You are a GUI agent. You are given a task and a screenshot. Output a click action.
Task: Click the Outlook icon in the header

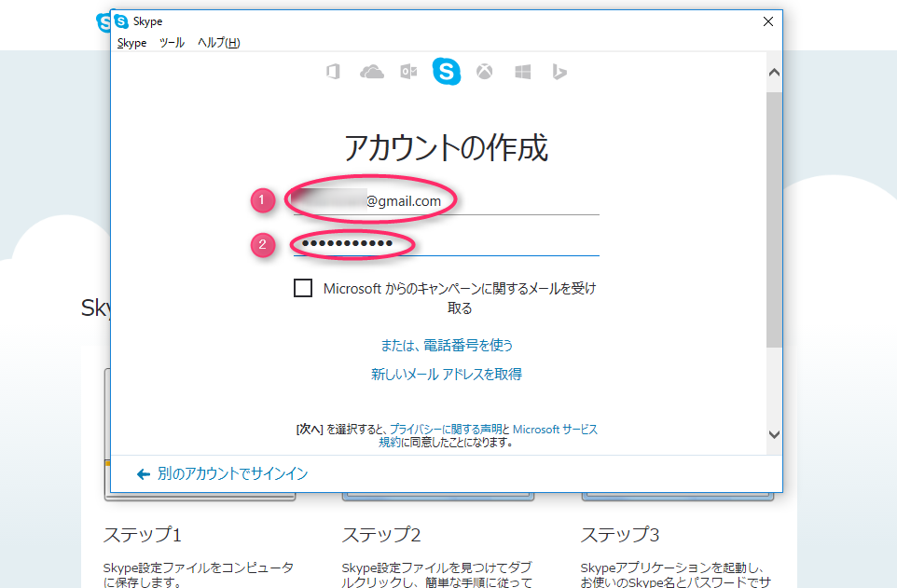click(408, 72)
